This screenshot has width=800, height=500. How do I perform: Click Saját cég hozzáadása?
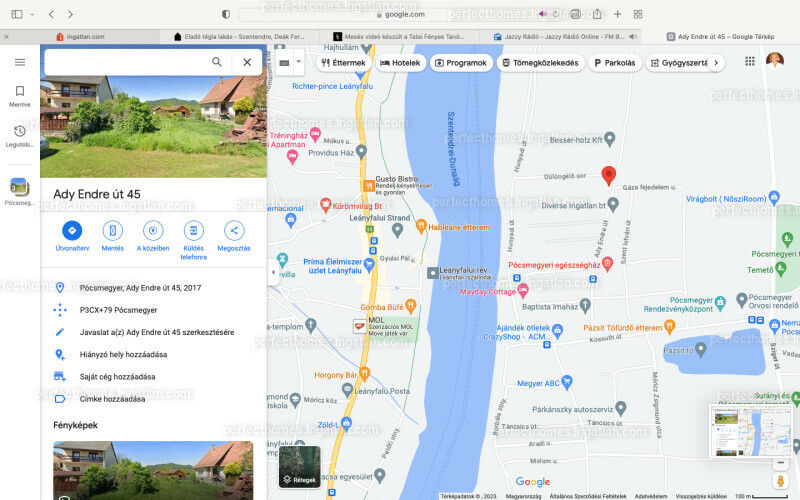pyautogui.click(x=153, y=377)
